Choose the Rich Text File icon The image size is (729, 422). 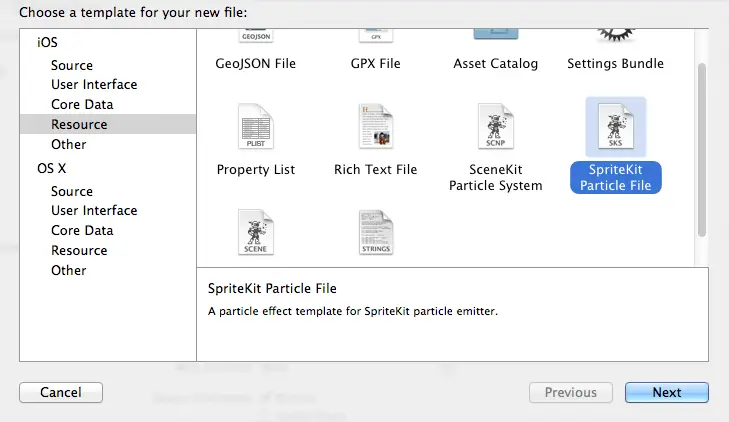tap(375, 128)
